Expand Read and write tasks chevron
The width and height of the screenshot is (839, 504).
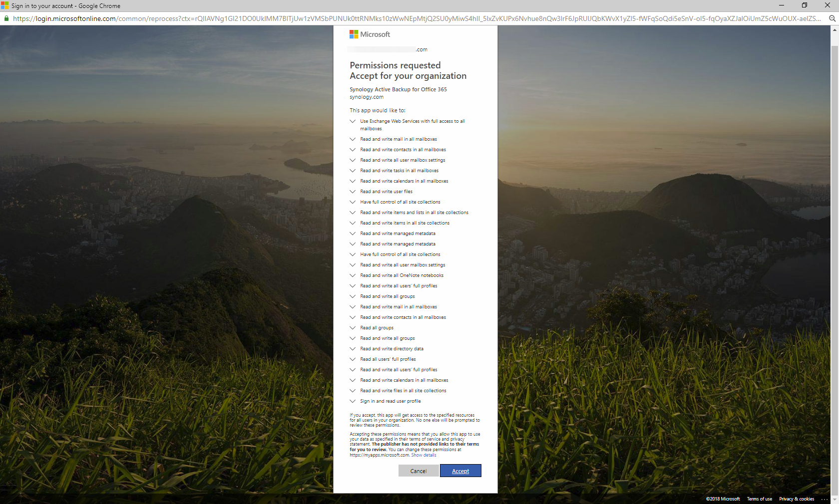(x=353, y=171)
